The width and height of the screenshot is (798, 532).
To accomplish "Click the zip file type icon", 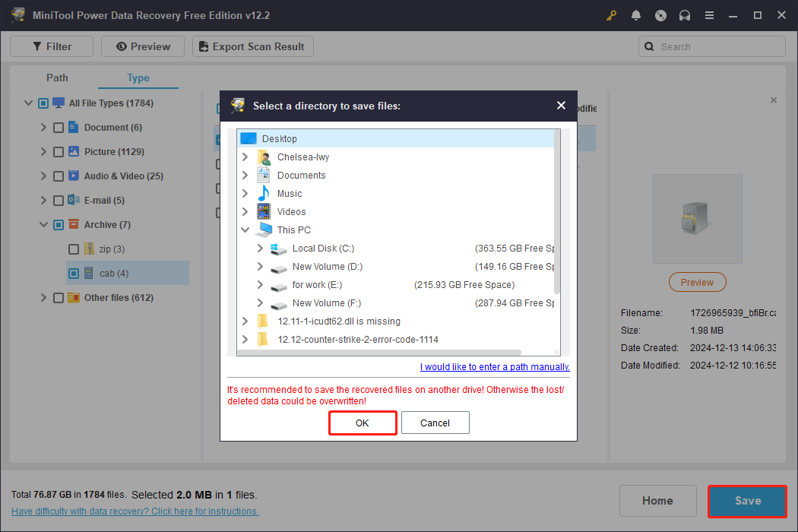I will coord(89,249).
